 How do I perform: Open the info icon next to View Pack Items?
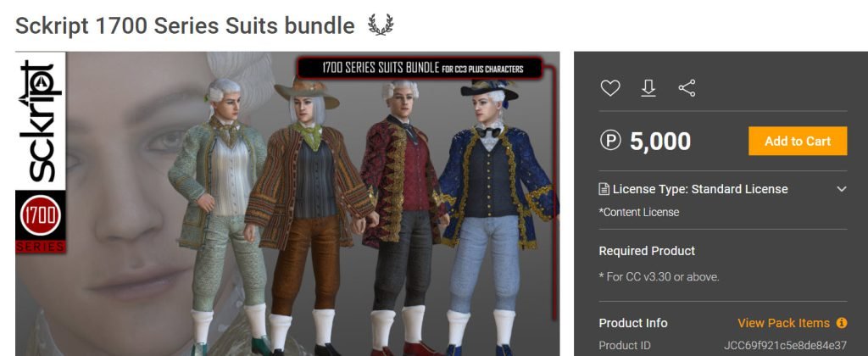842,323
